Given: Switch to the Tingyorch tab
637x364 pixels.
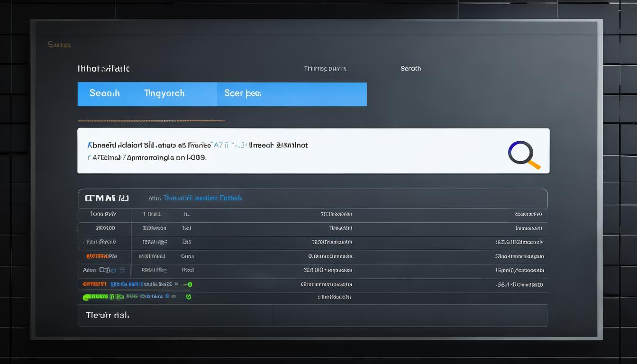Looking at the screenshot, I should click(x=164, y=94).
